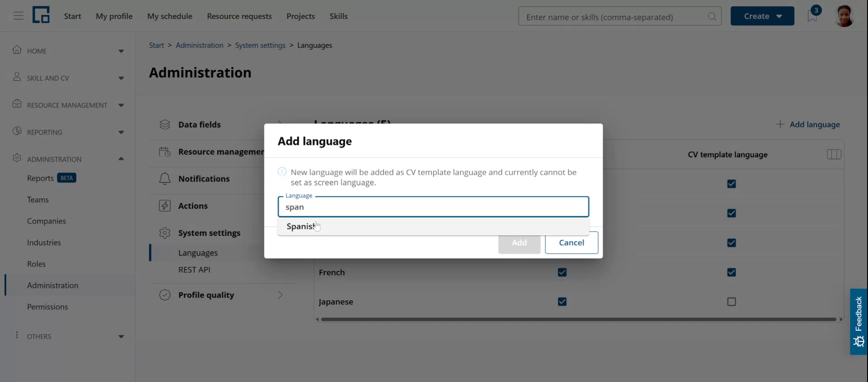Expand the OTHERS sidebar section

121,336
